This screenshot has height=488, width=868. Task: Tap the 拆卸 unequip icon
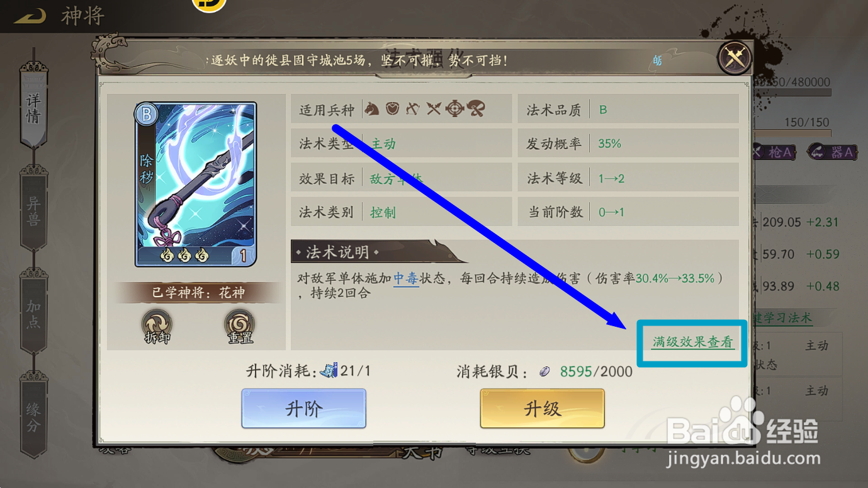tap(157, 326)
